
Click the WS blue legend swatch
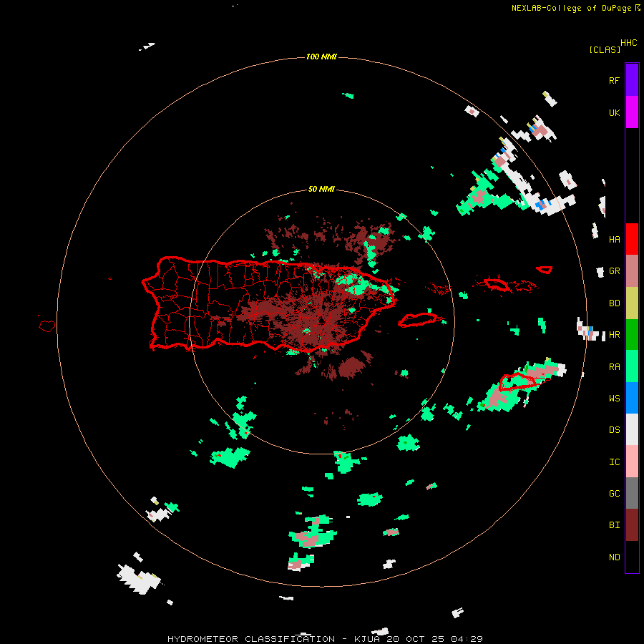pyautogui.click(x=632, y=398)
